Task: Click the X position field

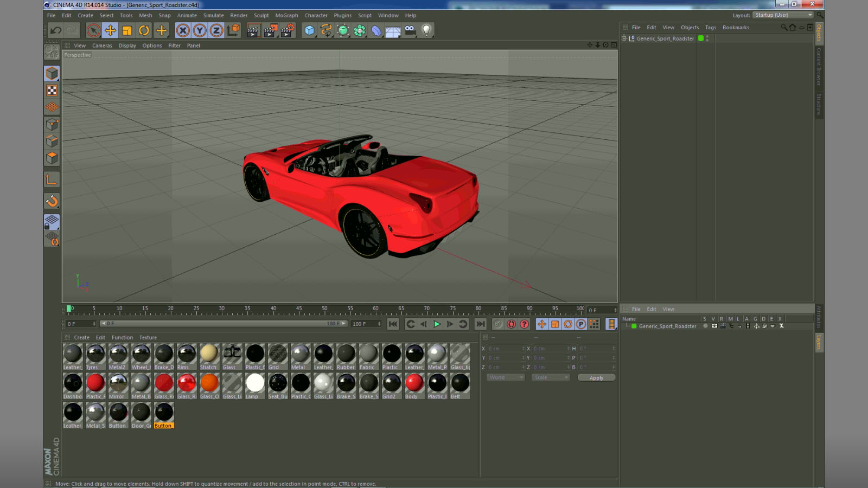Action: [506, 349]
